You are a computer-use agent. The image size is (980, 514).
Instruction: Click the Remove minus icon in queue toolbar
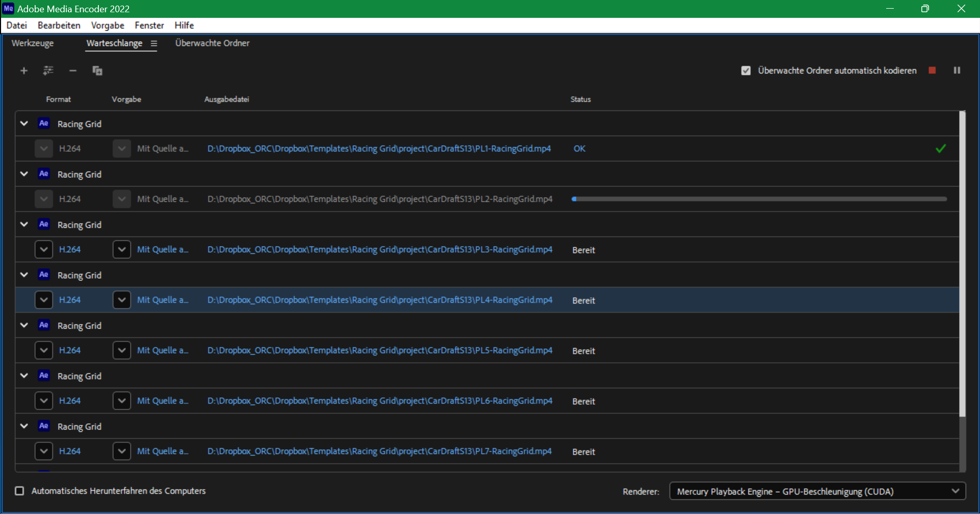[73, 71]
